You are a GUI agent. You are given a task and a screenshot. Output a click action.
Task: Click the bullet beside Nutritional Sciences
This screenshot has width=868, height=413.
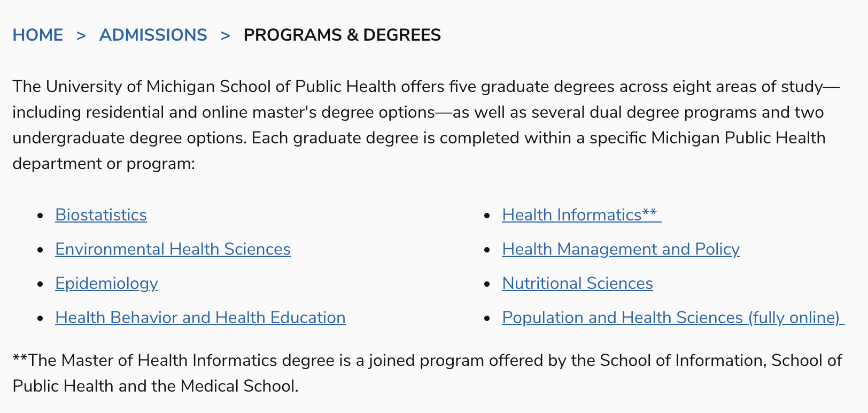(x=487, y=284)
